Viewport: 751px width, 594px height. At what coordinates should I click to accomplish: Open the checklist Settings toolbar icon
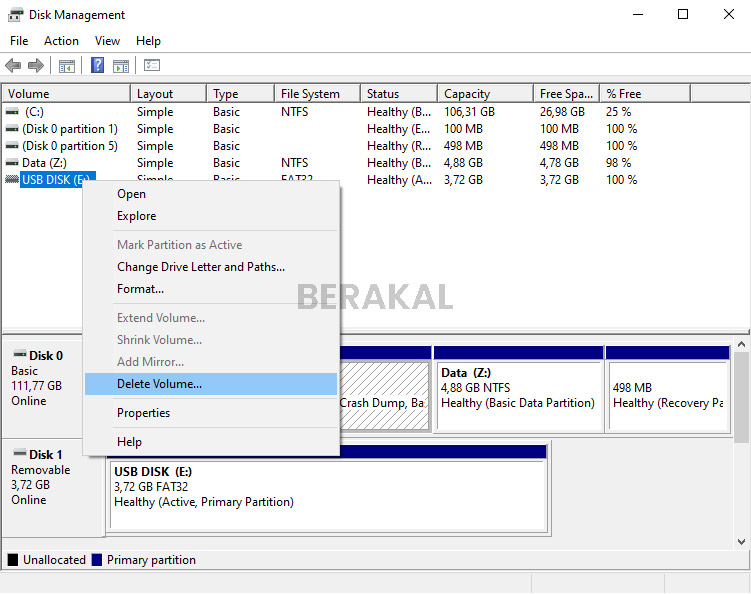pos(152,66)
